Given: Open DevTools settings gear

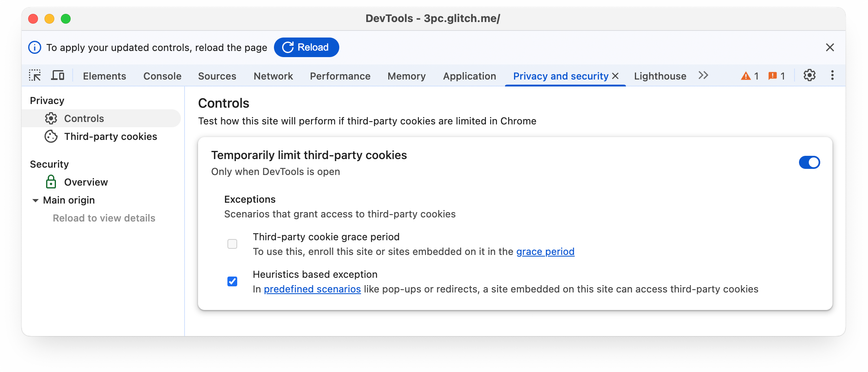Looking at the screenshot, I should click(x=809, y=75).
